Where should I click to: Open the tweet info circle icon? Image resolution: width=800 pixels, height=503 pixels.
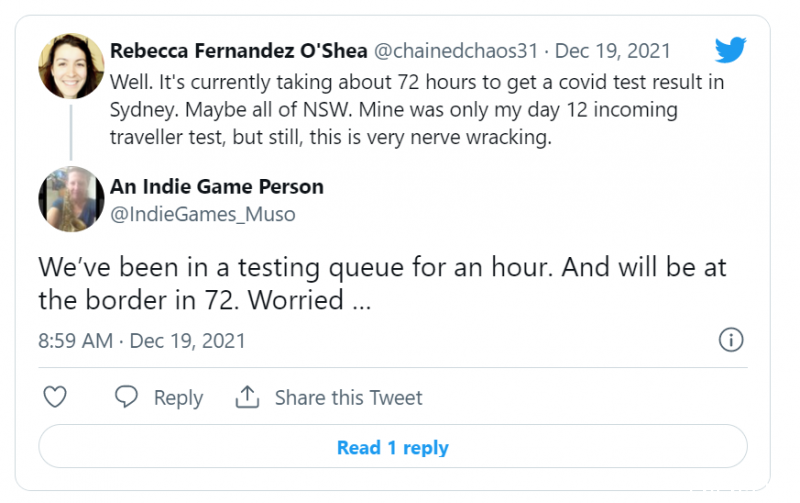(x=731, y=340)
